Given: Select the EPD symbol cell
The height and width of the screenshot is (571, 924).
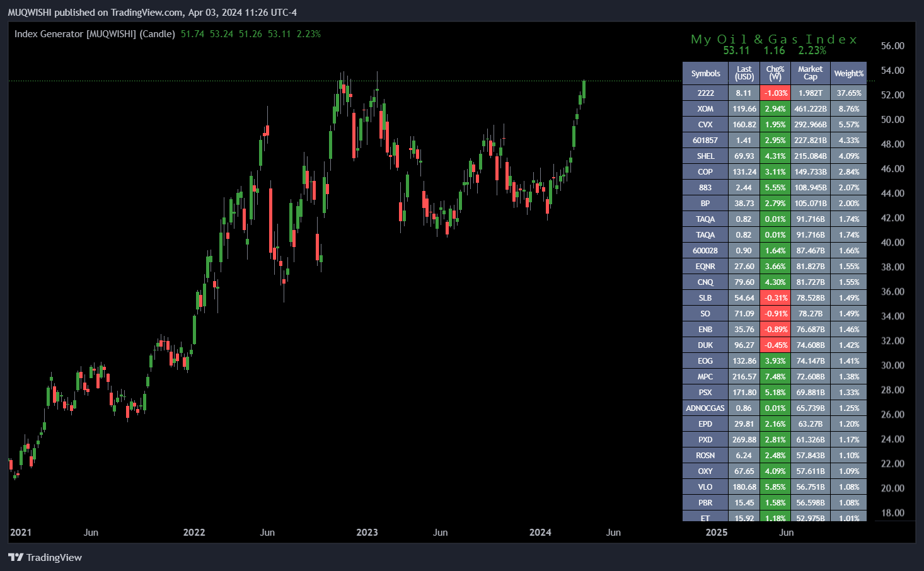Looking at the screenshot, I should (705, 424).
